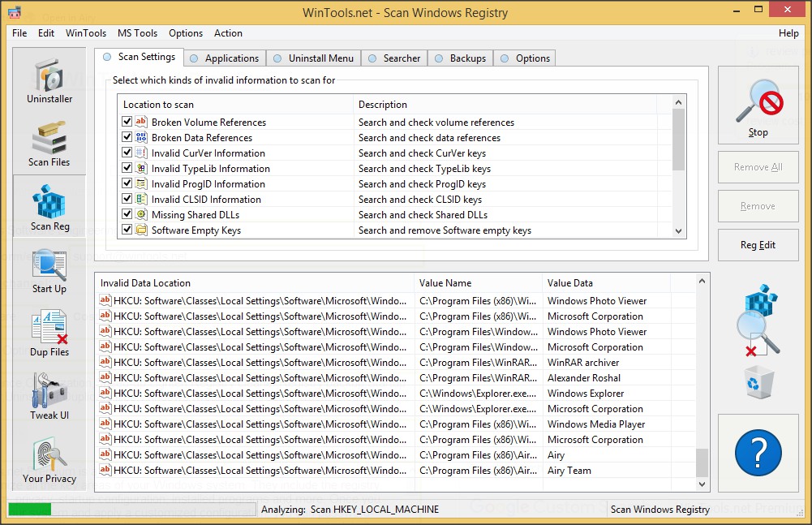Click the Remove All button
812x525 pixels.
(758, 167)
